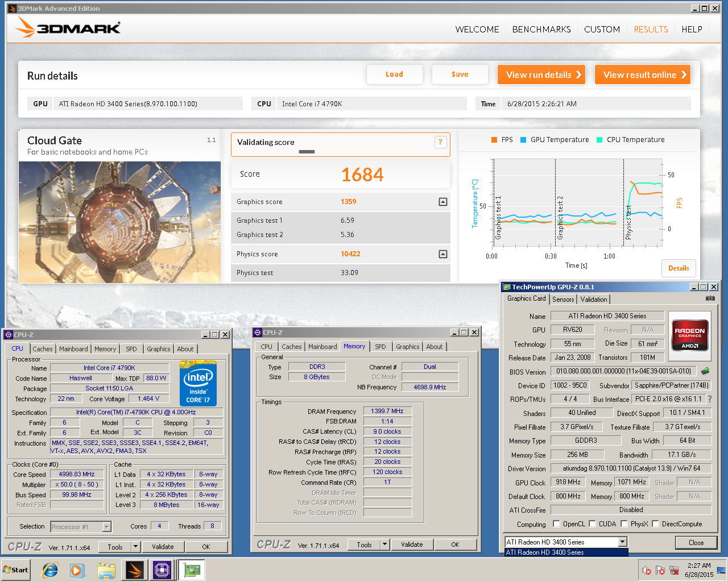The height and width of the screenshot is (582, 728).
Task: Open Mainboard tab in left CPU-Z window
Action: click(x=74, y=349)
